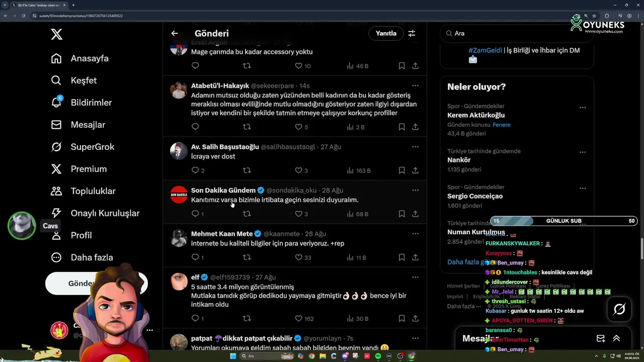Click the X logo in the sidebar
Viewport: 644px width, 362px height.
click(57, 34)
